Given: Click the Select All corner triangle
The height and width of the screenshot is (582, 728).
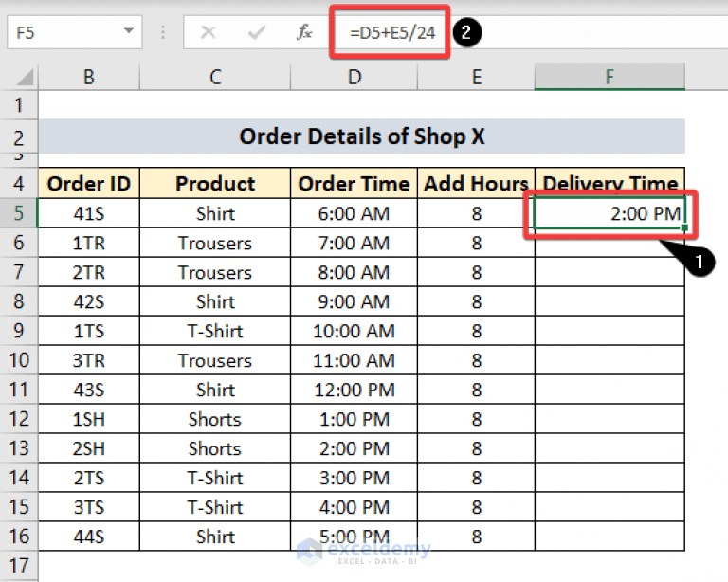Looking at the screenshot, I should (x=25, y=77).
